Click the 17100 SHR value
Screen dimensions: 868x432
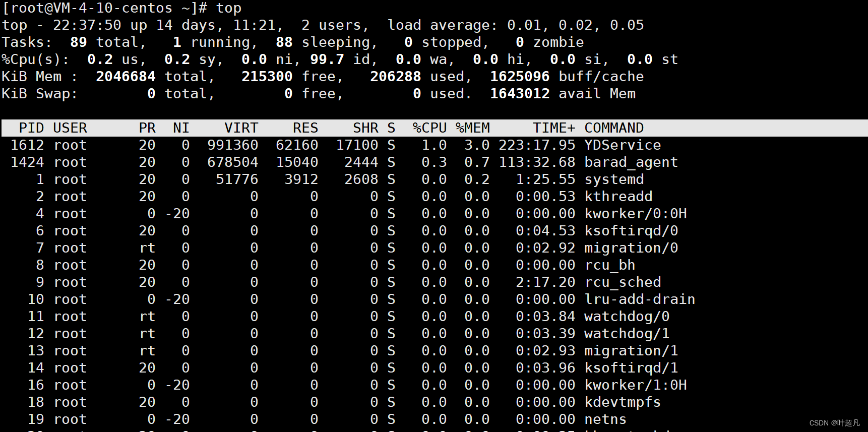tap(357, 145)
